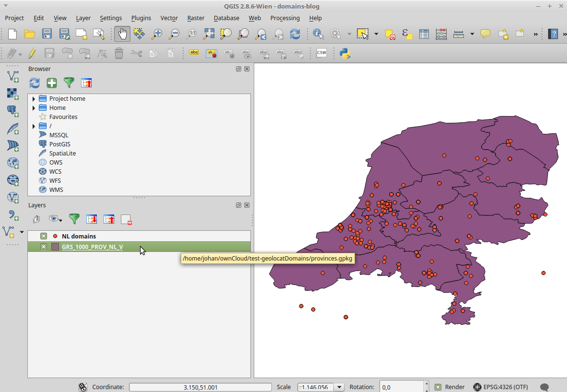
Task: Select the Pan Map hand tool
Action: [122, 34]
